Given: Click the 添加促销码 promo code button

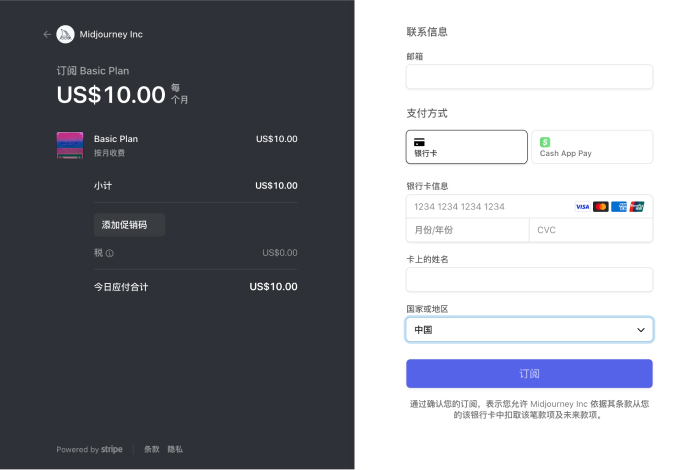Looking at the screenshot, I should [129, 225].
